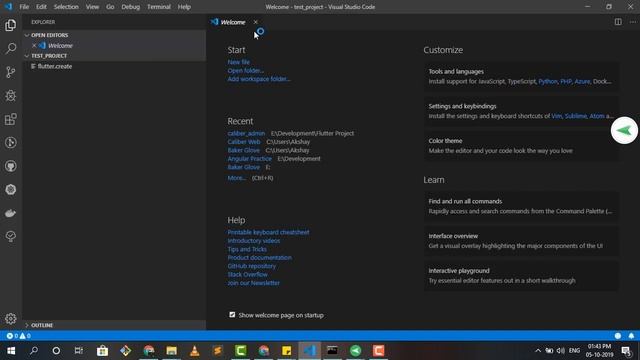Click the Windows taskbar search icon
The width and height of the screenshot is (640, 360).
point(34,351)
